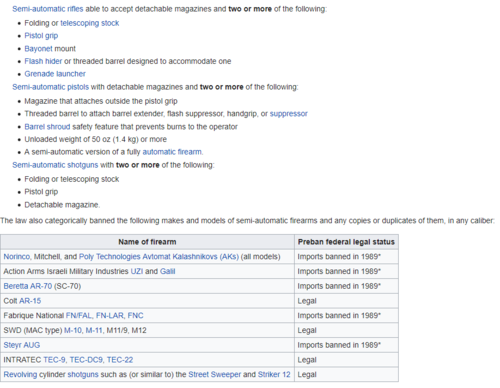This screenshot has width=500, height=388.
Task: Open the Norinco link in the table
Action: click(16, 257)
